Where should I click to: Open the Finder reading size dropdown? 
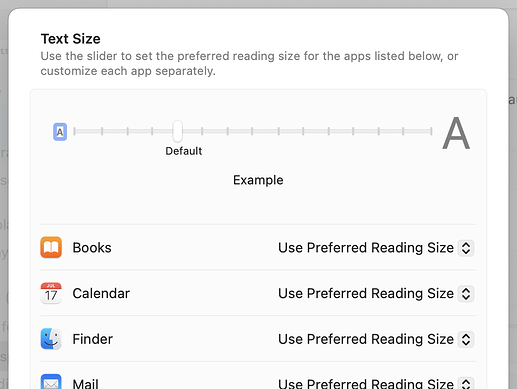tap(376, 339)
